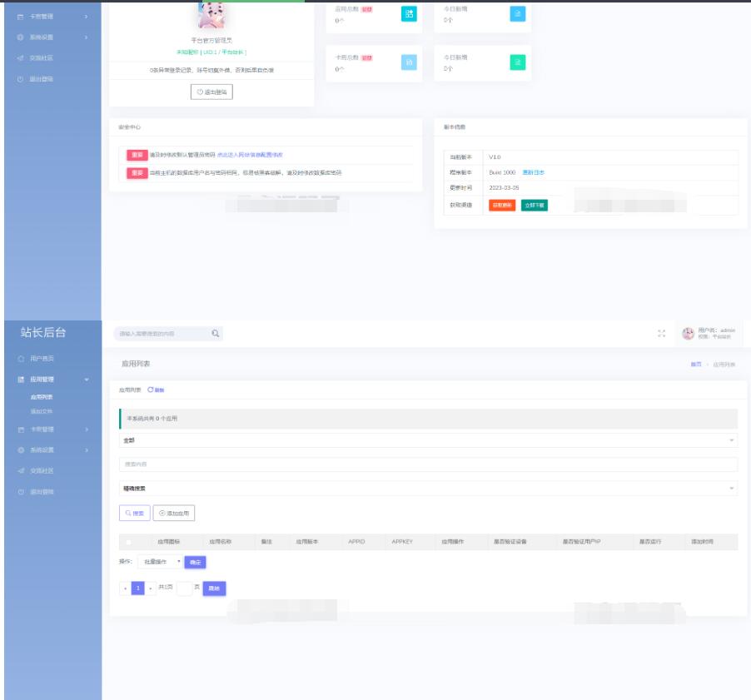The image size is (751, 700).
Task: Open the 全部 filter dropdown
Action: [428, 439]
